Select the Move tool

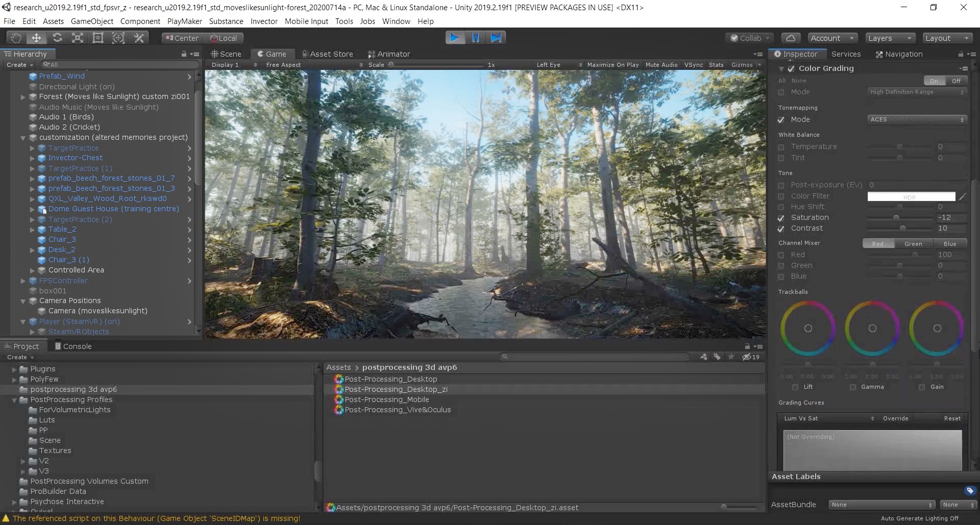(36, 38)
